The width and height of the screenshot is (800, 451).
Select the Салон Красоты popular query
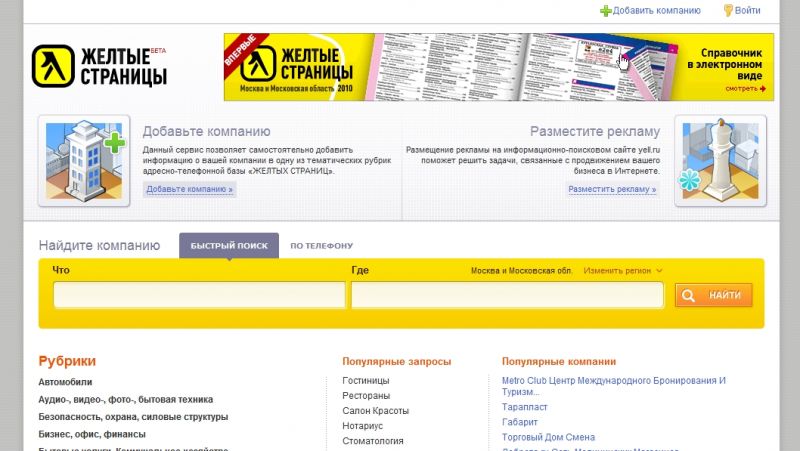376,411
